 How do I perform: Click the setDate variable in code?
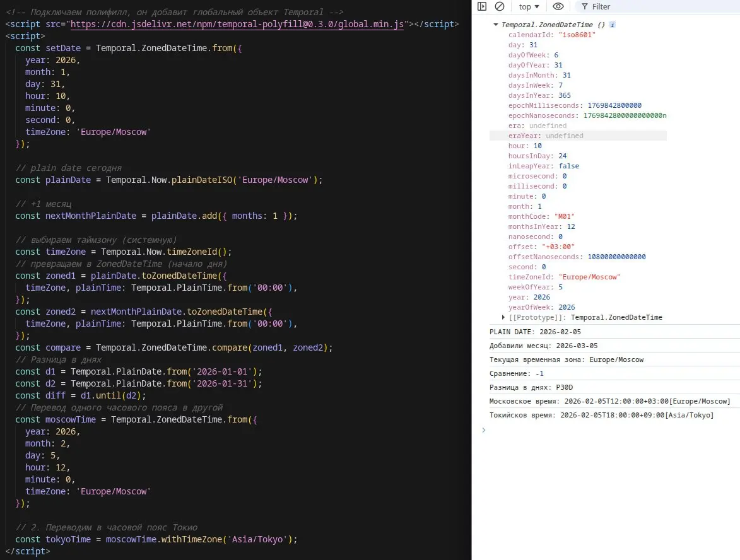[x=63, y=48]
